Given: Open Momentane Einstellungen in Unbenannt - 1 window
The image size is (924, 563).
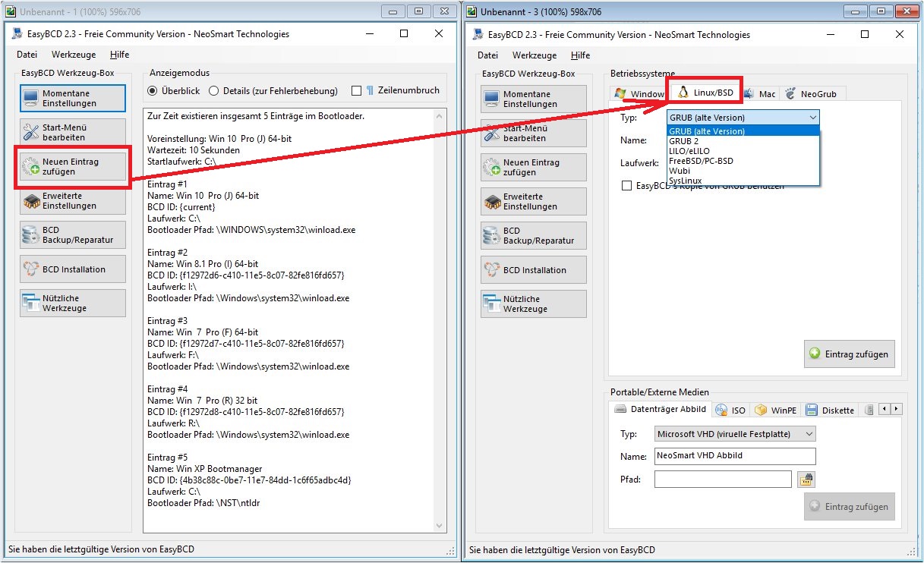Looking at the screenshot, I should (73, 98).
